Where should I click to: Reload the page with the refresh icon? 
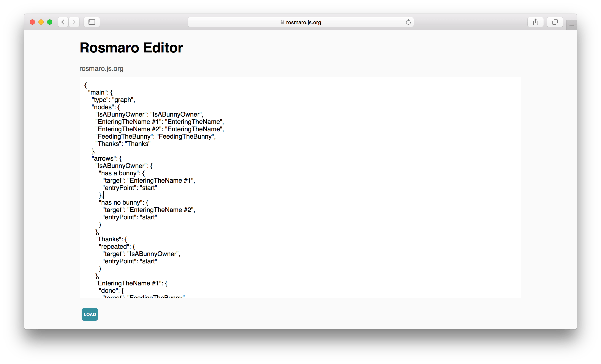(x=408, y=22)
